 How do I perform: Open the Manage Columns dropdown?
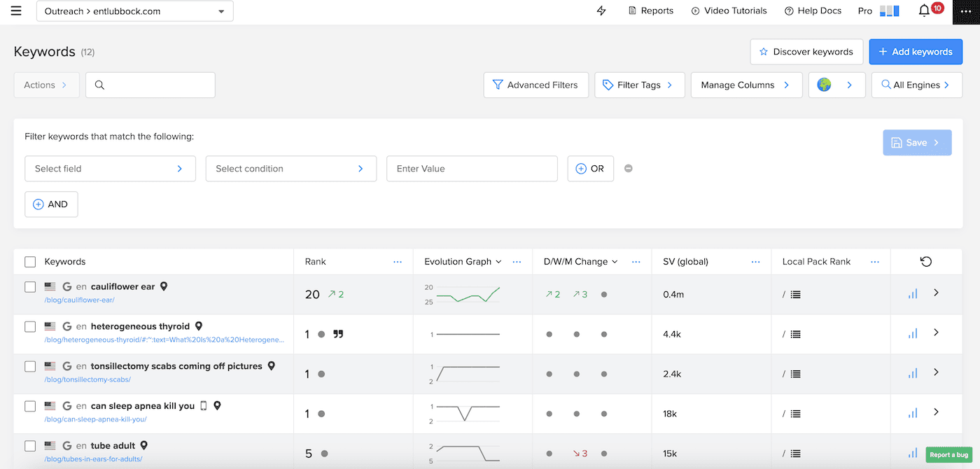click(746, 85)
